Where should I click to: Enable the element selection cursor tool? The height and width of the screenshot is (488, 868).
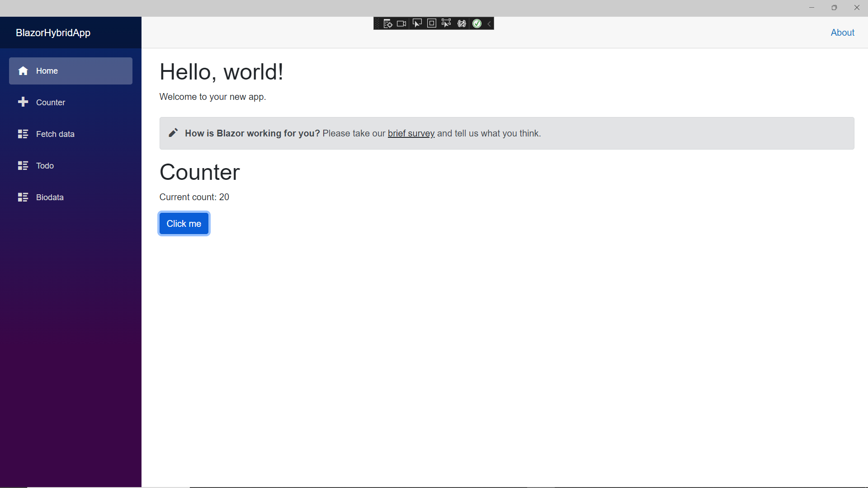(417, 23)
